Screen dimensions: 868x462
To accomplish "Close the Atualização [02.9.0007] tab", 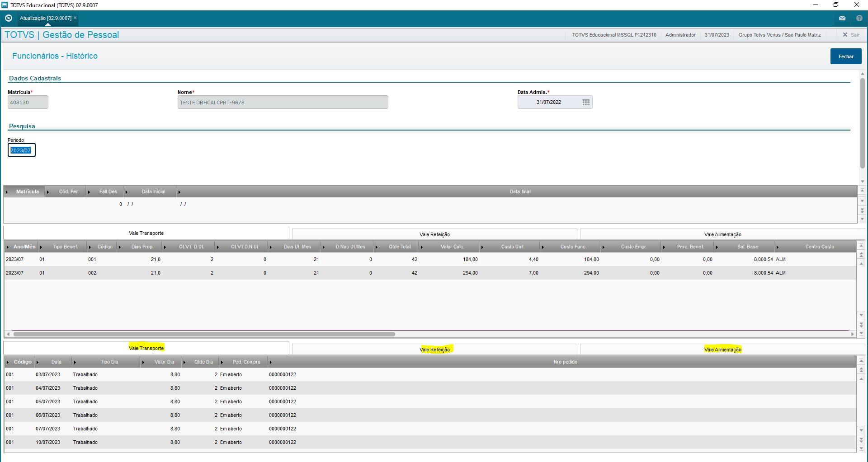I will click(75, 18).
